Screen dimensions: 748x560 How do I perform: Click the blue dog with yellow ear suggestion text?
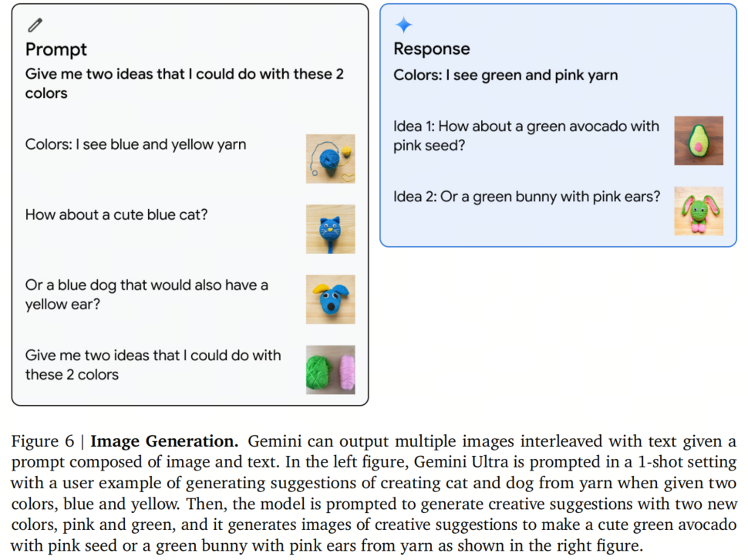[x=147, y=295]
